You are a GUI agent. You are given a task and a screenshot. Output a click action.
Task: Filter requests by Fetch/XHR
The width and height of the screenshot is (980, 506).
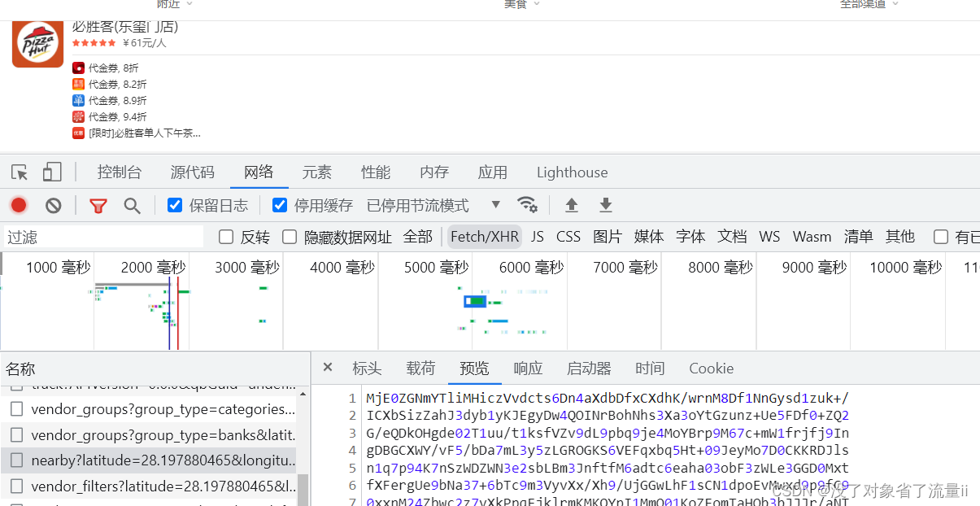(485, 237)
